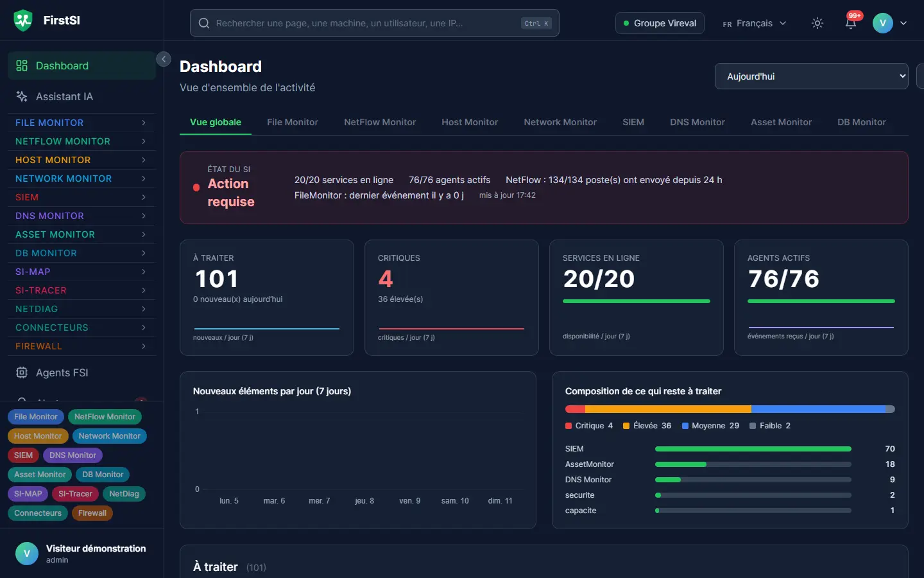Click the Moyenne blue legend swatch
The height and width of the screenshot is (578, 924).
[x=685, y=426]
